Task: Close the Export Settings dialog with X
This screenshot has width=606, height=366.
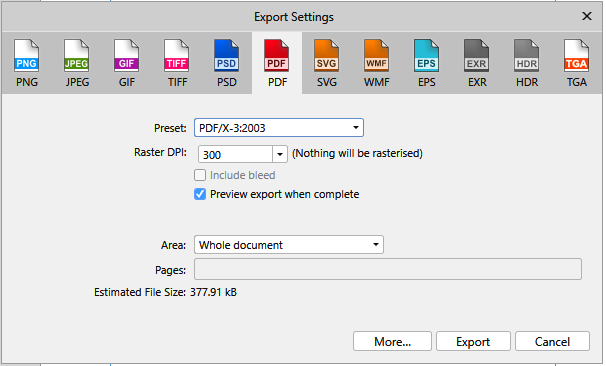Action: (587, 16)
